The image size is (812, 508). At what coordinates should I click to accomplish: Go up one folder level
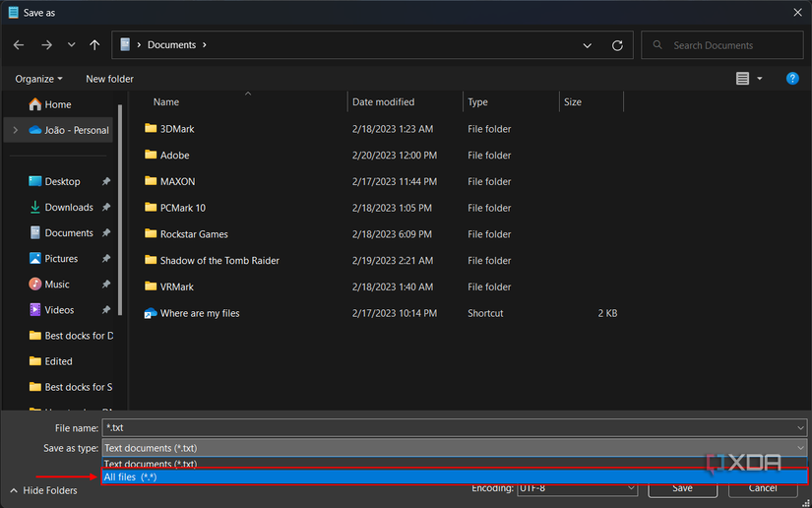click(94, 45)
